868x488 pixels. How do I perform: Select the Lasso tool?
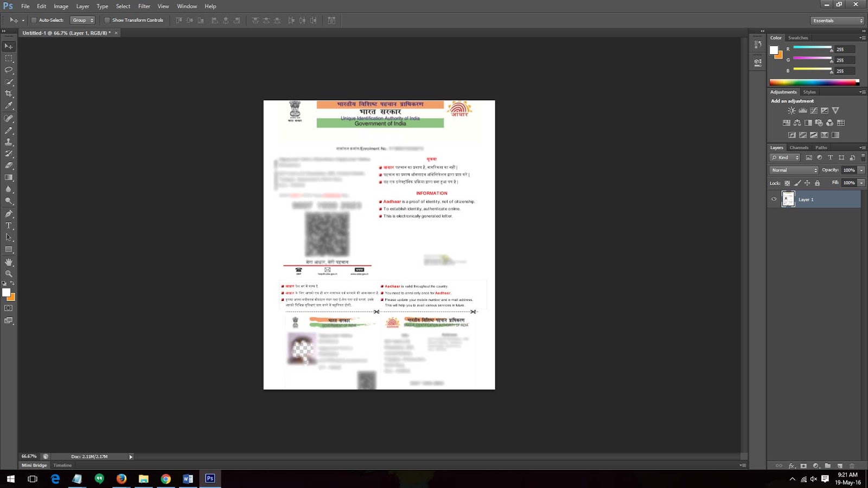pos(9,70)
